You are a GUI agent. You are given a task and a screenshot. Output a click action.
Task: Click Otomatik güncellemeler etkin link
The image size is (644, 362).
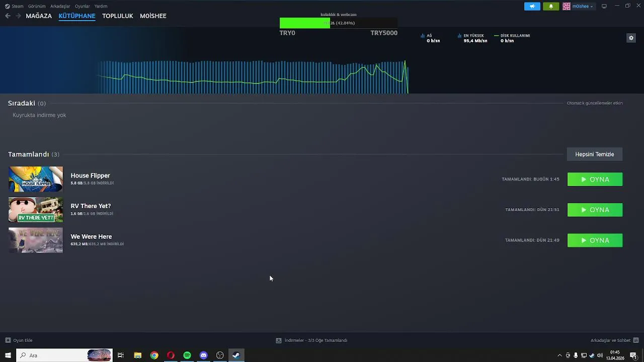[x=595, y=103]
